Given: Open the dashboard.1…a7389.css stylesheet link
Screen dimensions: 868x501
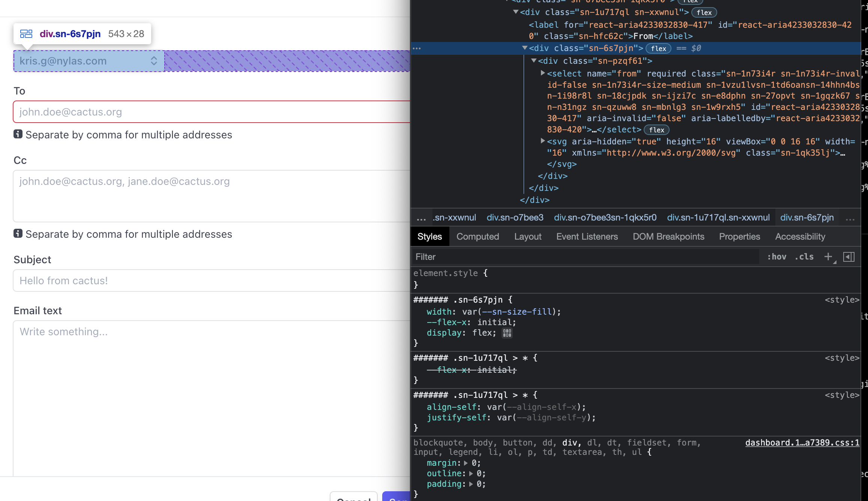Looking at the screenshot, I should (802, 442).
